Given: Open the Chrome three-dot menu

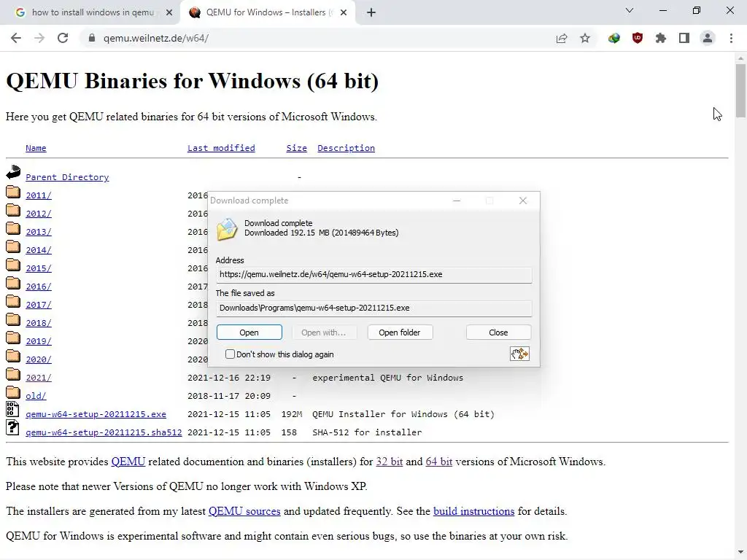Looking at the screenshot, I should pyautogui.click(x=731, y=38).
